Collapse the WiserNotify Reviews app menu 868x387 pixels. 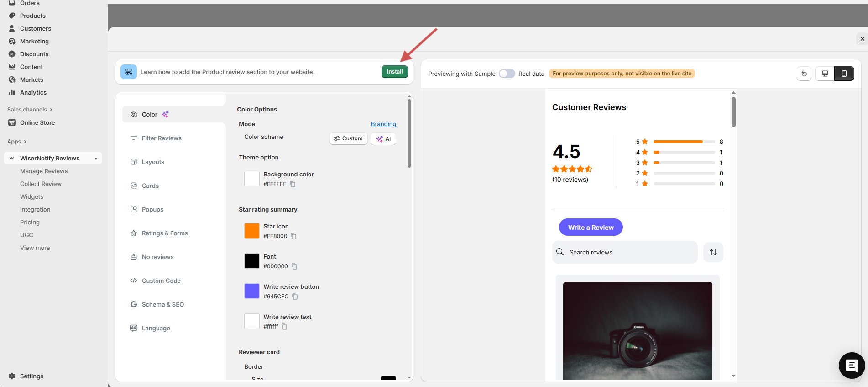[x=12, y=158]
